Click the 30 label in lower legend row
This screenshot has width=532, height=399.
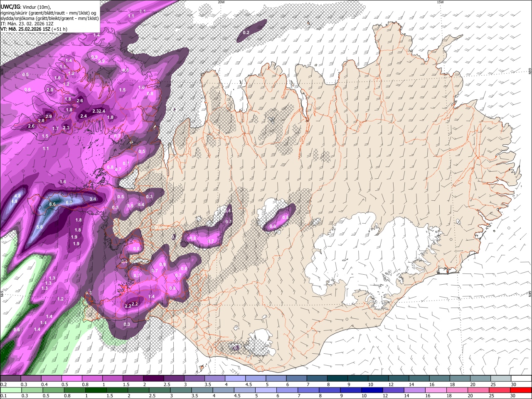[x=514, y=396]
